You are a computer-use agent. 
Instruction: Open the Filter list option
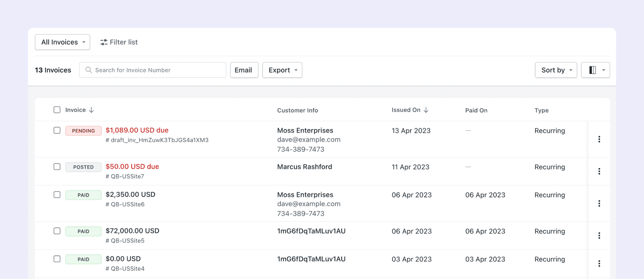[119, 42]
